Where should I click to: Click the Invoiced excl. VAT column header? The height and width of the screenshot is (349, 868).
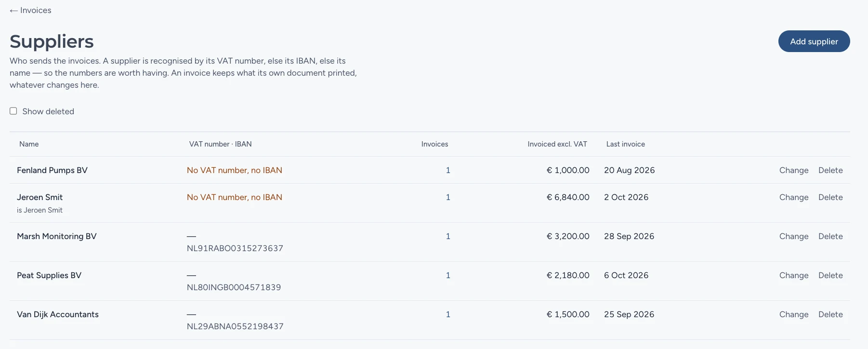(x=557, y=144)
